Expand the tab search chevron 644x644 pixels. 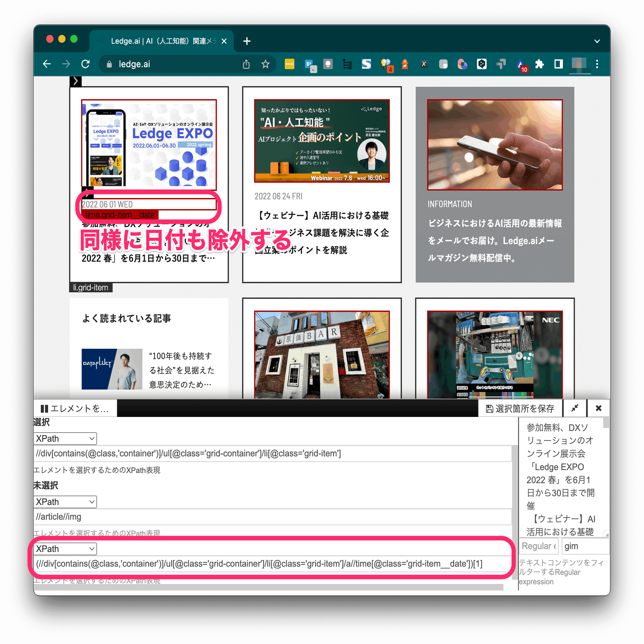(597, 41)
